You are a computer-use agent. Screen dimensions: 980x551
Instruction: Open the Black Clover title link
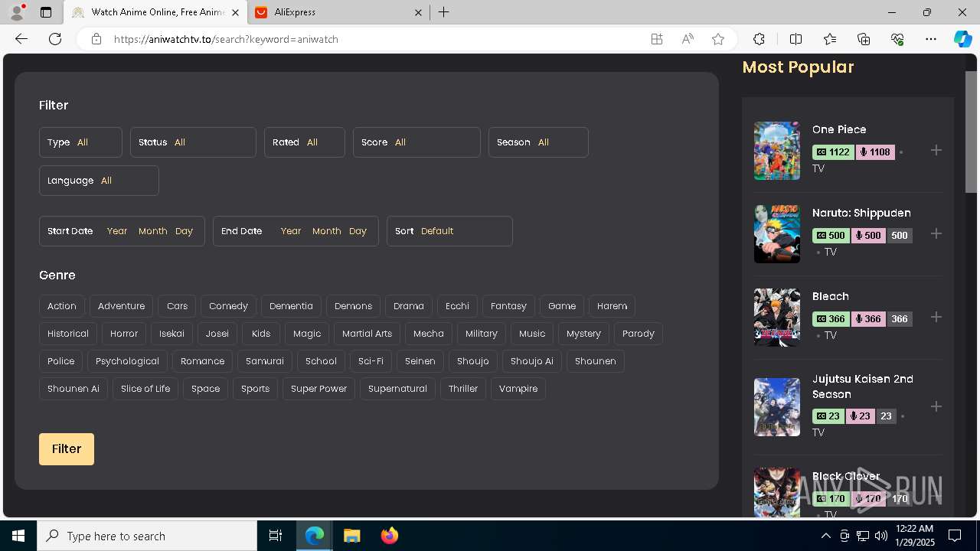[846, 476]
